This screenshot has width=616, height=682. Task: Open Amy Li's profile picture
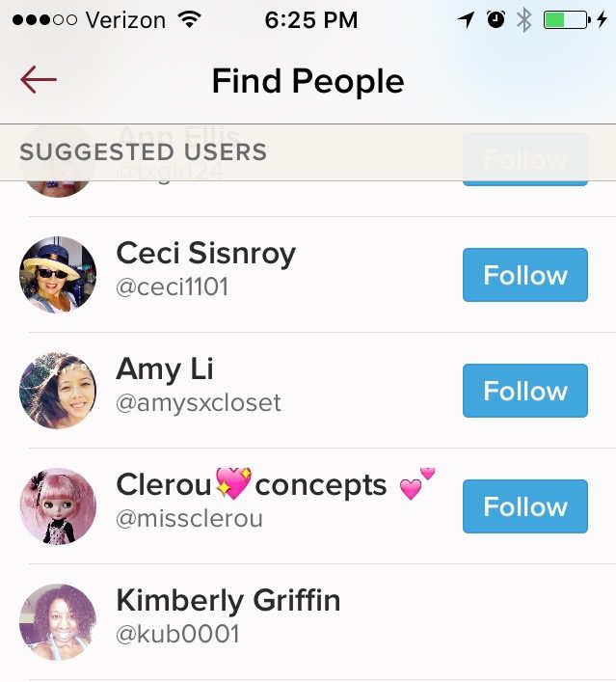tap(58, 391)
